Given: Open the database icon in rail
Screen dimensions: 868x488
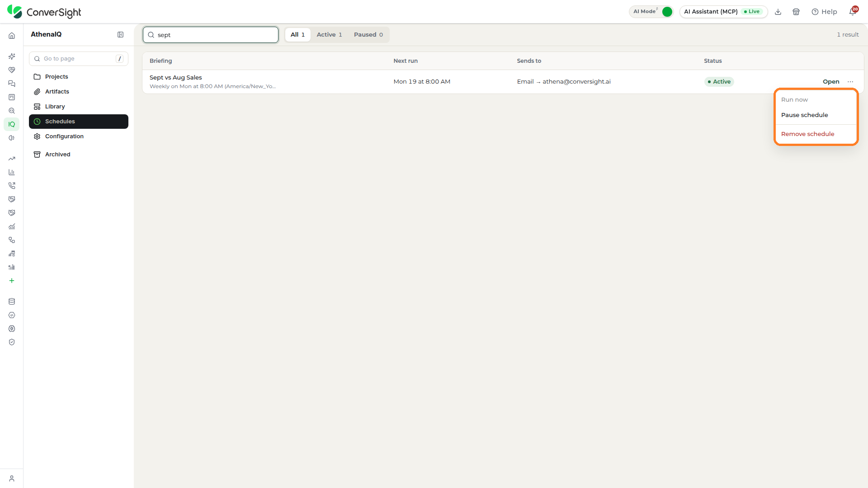Looking at the screenshot, I should [x=12, y=301].
